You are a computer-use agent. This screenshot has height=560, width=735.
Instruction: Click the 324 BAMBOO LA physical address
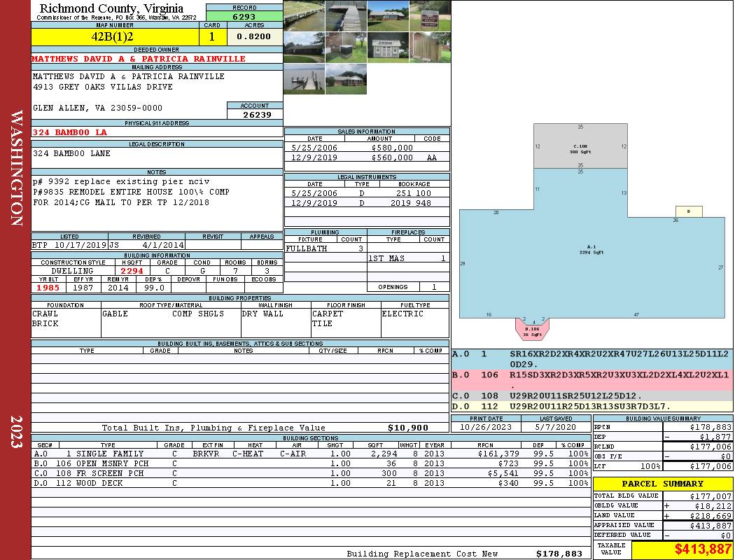(69, 132)
